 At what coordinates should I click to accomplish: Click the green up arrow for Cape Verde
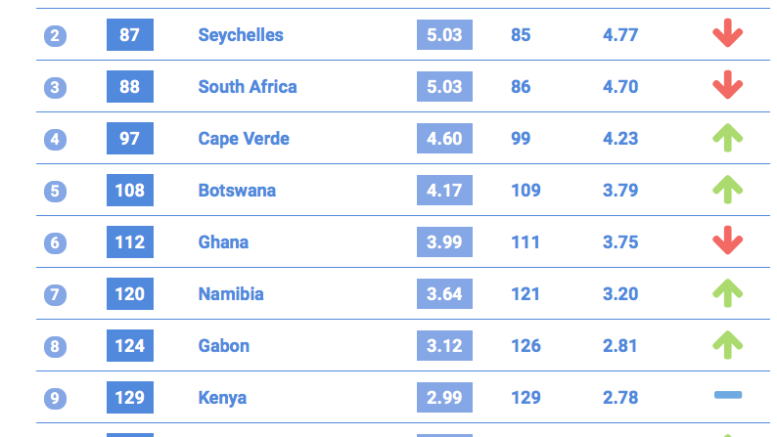click(x=727, y=137)
